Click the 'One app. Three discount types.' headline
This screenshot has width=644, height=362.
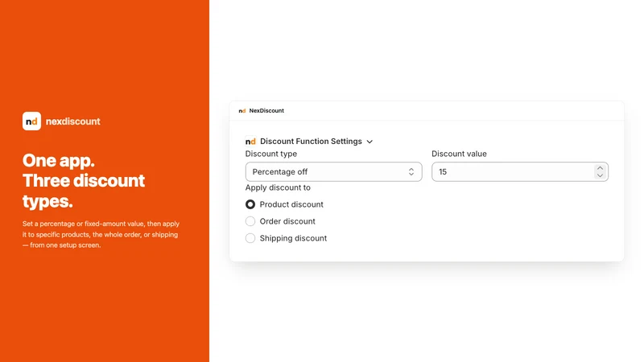(84, 181)
